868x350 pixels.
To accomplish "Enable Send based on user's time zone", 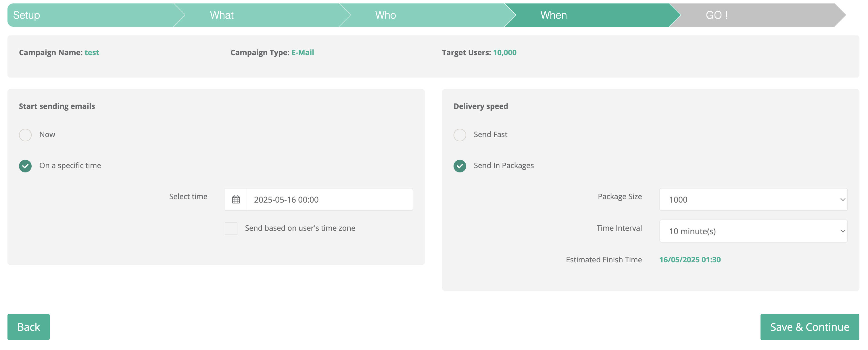I will click(x=231, y=228).
